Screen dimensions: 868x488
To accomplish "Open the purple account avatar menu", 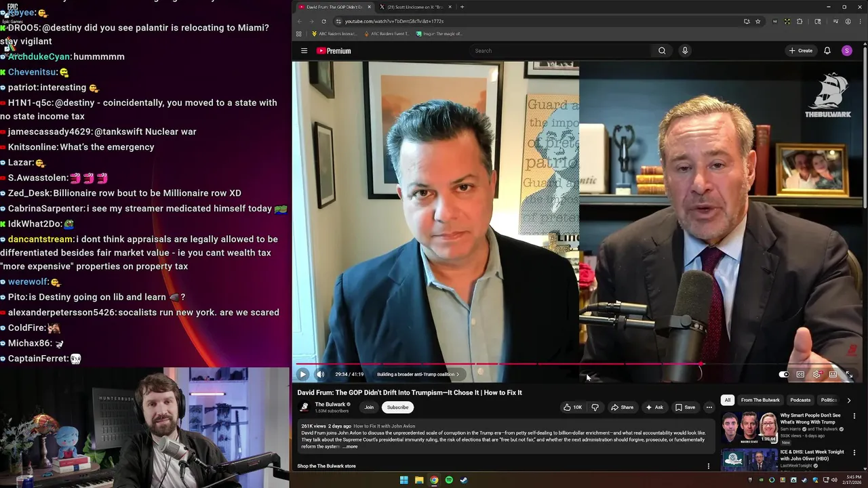I will [847, 51].
